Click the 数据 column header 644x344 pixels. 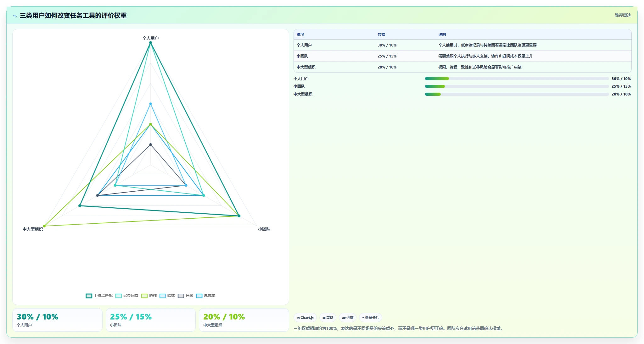[381, 35]
